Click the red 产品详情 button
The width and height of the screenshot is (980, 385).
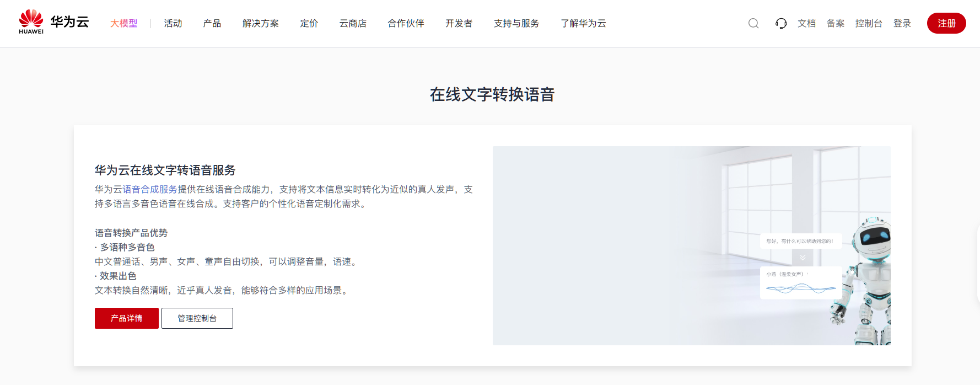(127, 318)
